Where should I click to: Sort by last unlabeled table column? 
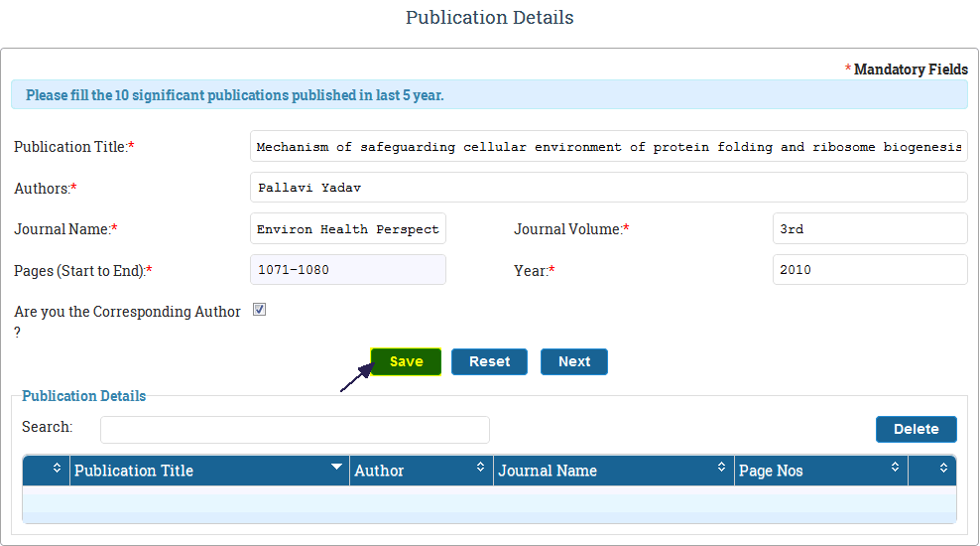[x=931, y=471]
